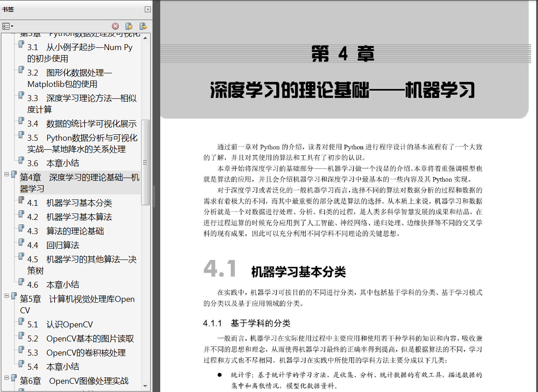The height and width of the screenshot is (392, 538).
Task: Click the new bookmark icon in bookmarks toolbar
Action: [129, 26]
